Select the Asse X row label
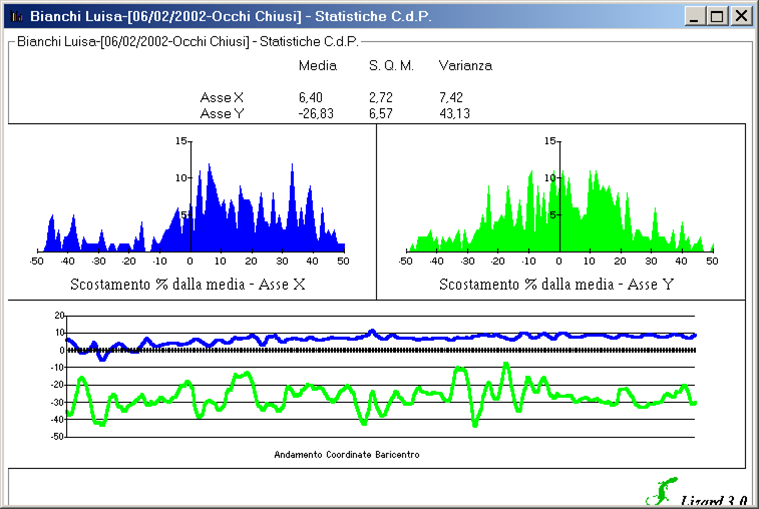The width and height of the screenshot is (759, 509). [x=222, y=98]
